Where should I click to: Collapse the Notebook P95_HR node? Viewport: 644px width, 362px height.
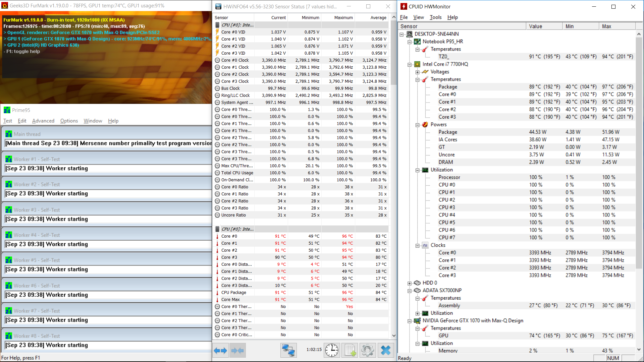click(x=410, y=42)
